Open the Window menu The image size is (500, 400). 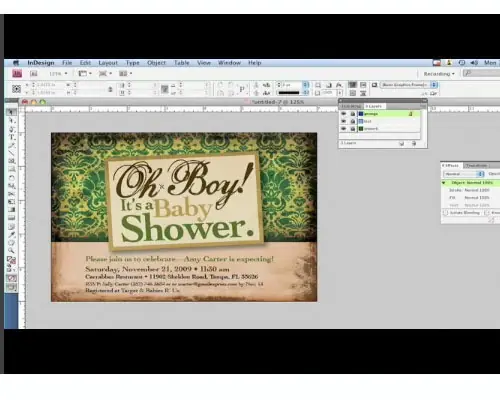click(x=229, y=63)
